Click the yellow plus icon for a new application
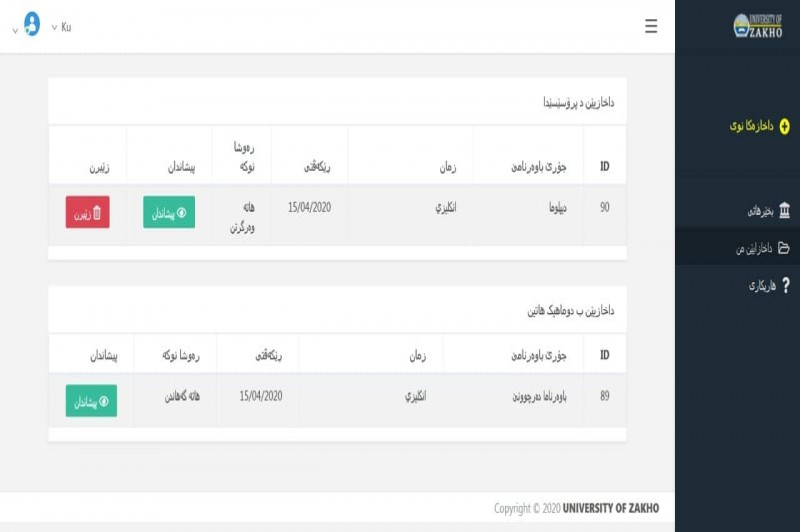 784,126
